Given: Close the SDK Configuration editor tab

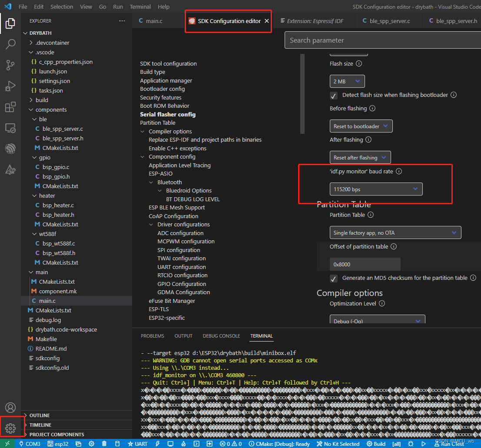Looking at the screenshot, I should coord(267,21).
